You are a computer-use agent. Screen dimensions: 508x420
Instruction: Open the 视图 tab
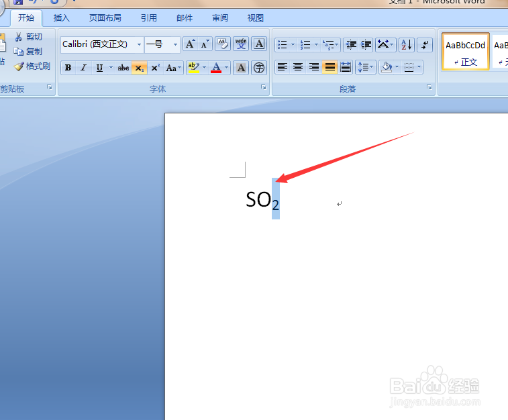coord(256,17)
